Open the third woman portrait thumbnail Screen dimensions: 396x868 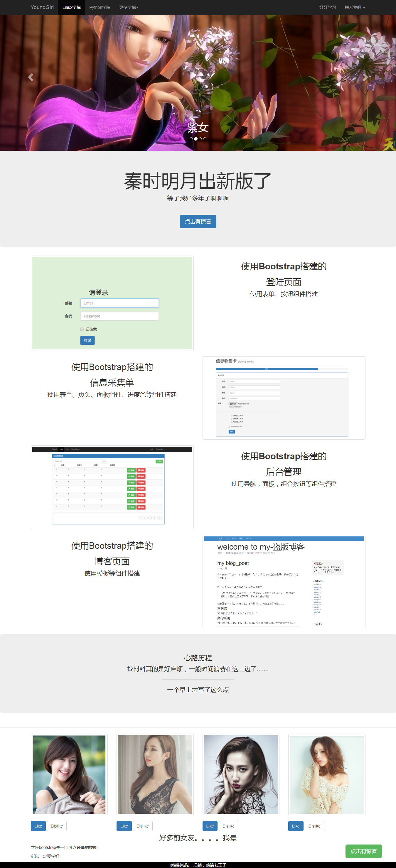point(241,774)
